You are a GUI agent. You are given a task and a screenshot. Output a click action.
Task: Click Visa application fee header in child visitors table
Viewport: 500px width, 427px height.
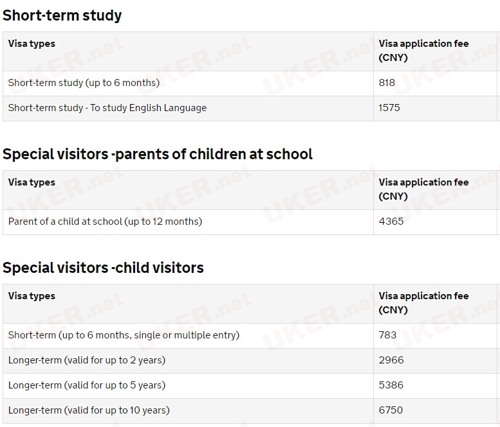(x=424, y=303)
